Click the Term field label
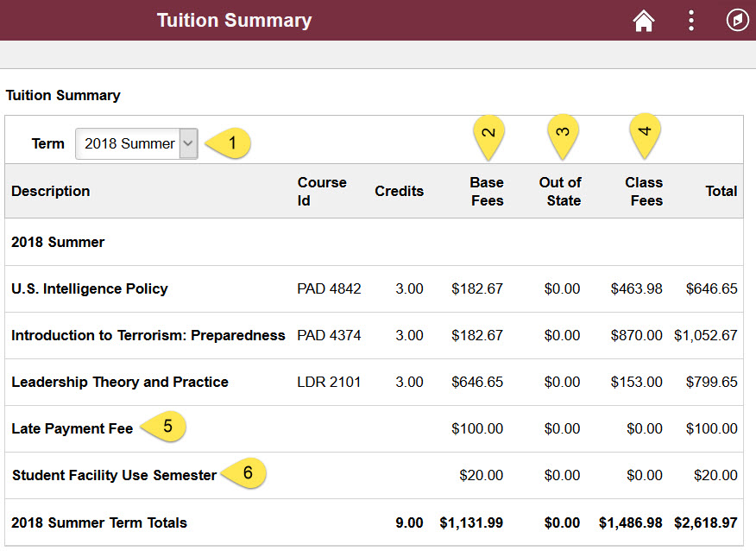 (47, 143)
